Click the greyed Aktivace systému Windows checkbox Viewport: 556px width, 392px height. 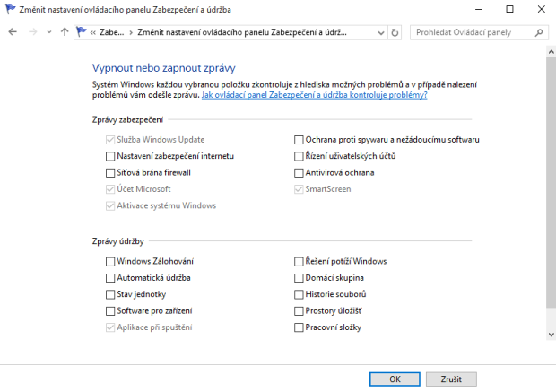[x=110, y=205]
